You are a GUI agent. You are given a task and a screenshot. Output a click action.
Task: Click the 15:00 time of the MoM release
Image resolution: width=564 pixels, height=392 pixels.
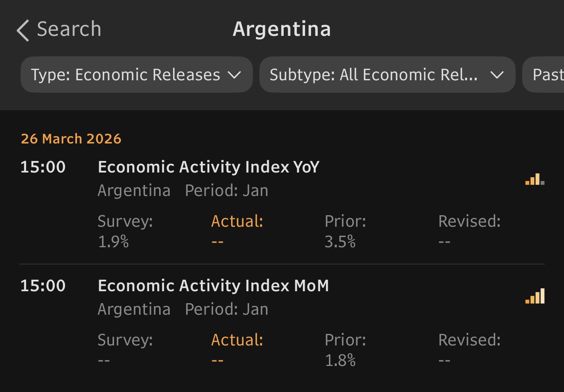43,286
